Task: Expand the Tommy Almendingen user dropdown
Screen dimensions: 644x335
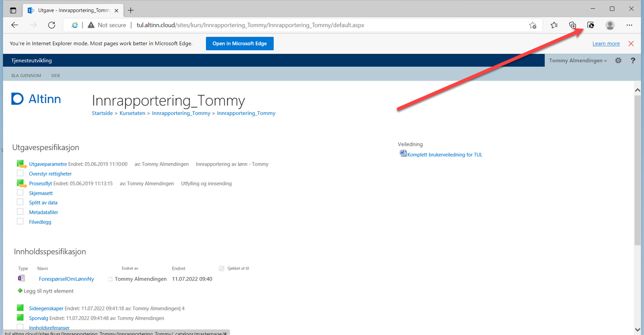Action: tap(578, 60)
